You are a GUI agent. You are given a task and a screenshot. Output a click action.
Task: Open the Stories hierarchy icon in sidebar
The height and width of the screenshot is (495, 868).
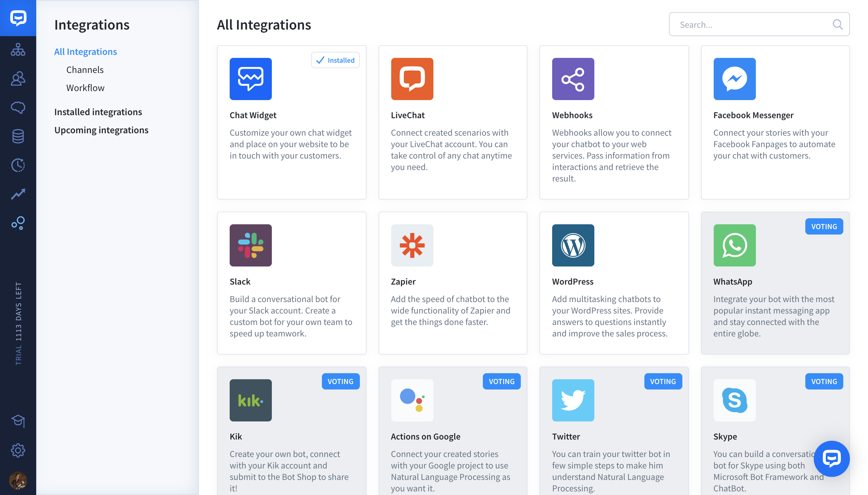[x=18, y=50]
